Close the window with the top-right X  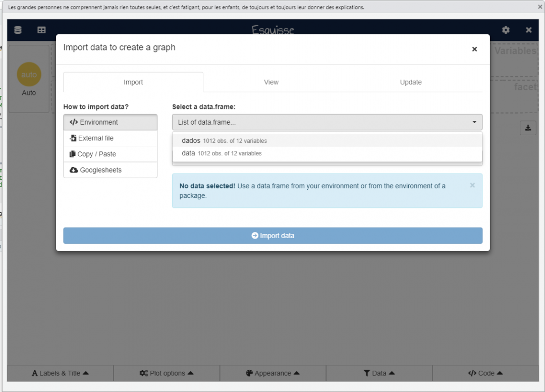click(540, 7)
